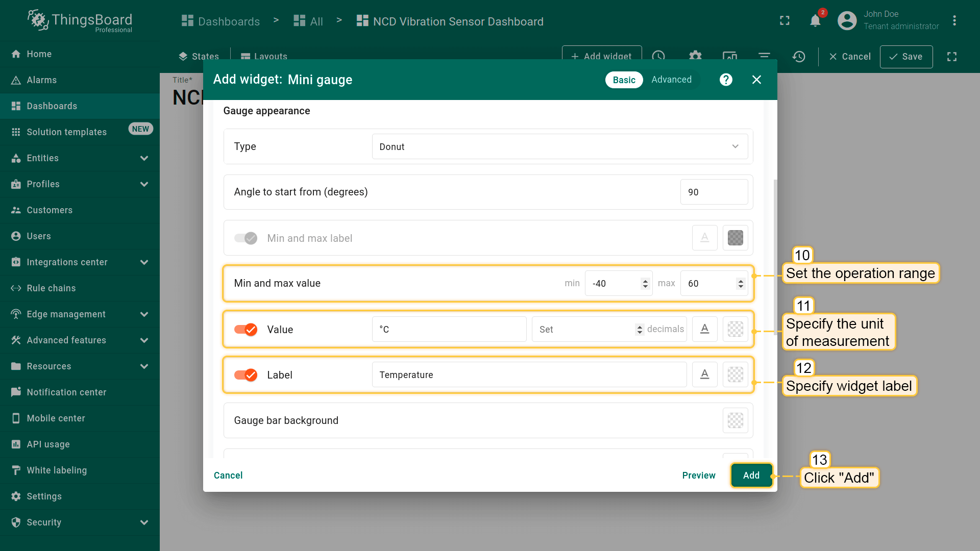The image size is (980, 551).
Task: Open Label font settings icon
Action: coord(704,374)
